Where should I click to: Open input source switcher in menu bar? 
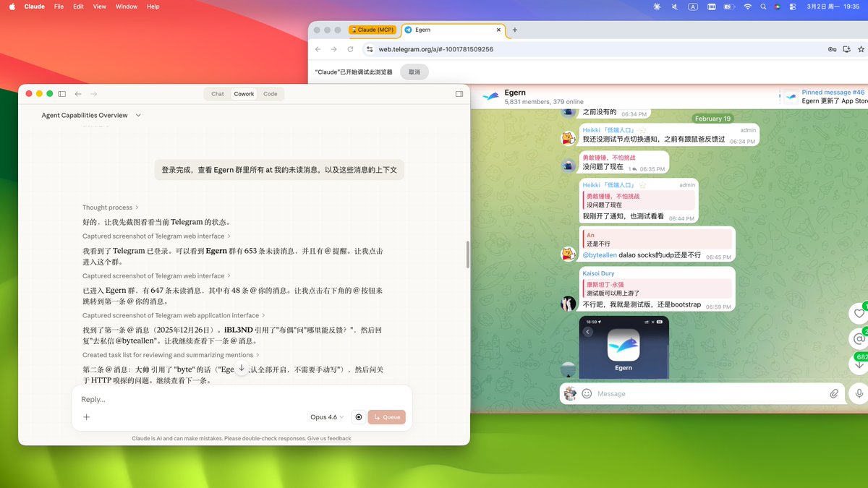(x=693, y=7)
